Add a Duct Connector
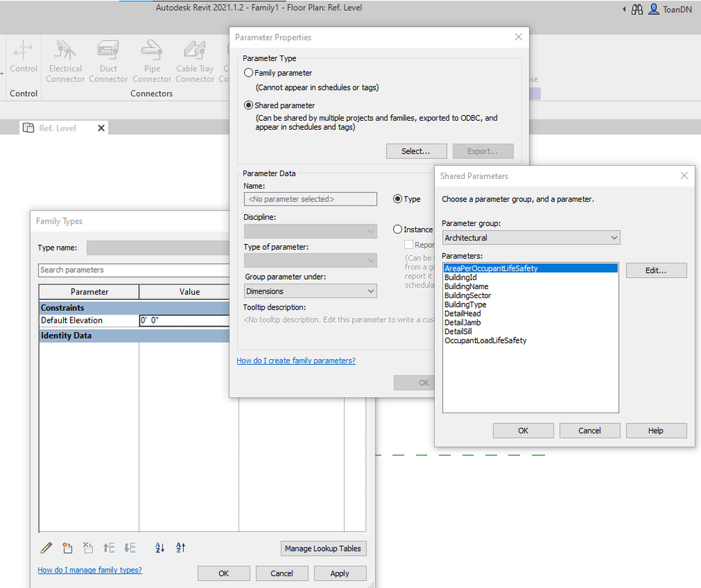The width and height of the screenshot is (701, 588). coord(108,61)
